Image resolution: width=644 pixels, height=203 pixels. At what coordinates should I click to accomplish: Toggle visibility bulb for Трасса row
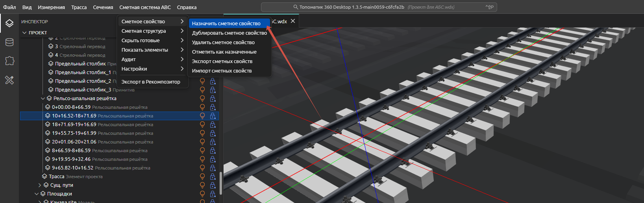point(202,177)
